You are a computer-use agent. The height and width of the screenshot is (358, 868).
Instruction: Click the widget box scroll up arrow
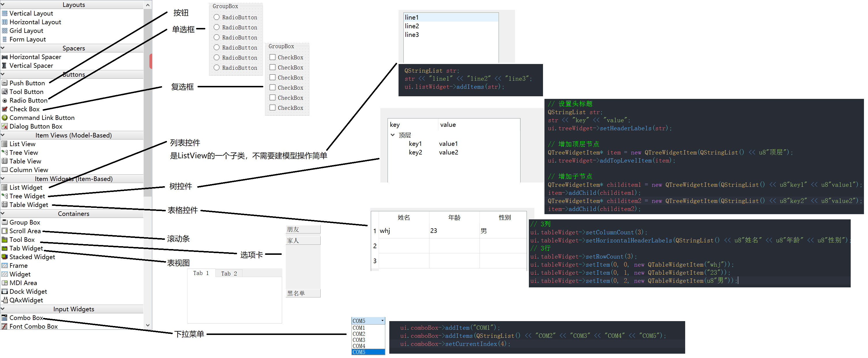pos(148,5)
